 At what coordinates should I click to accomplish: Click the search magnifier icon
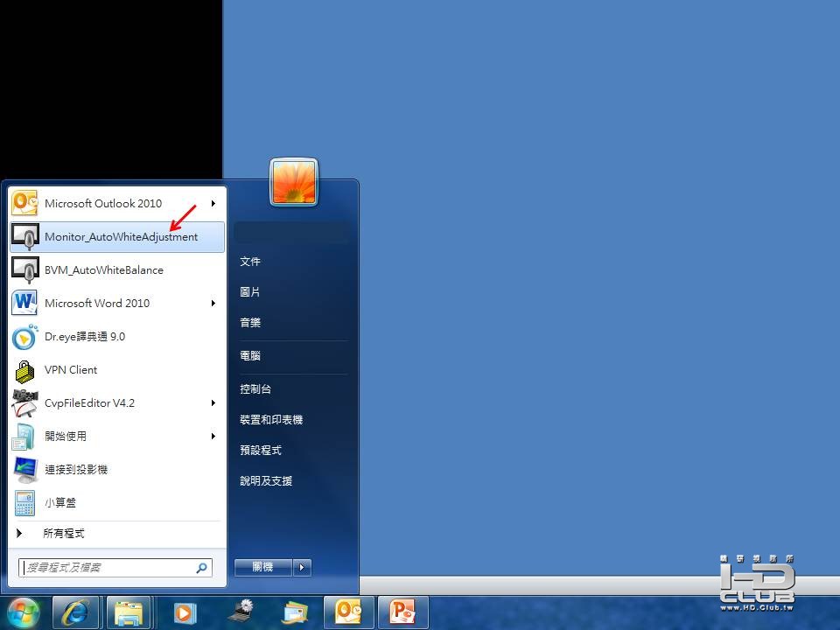click(x=202, y=568)
